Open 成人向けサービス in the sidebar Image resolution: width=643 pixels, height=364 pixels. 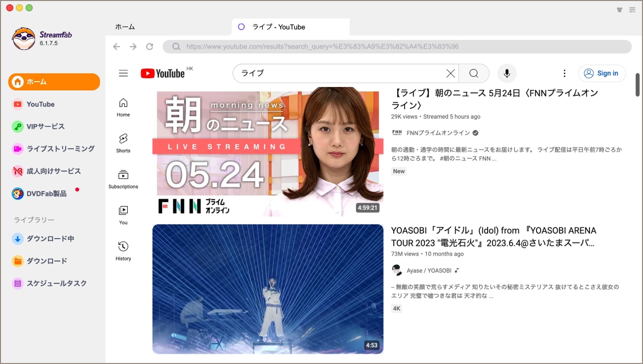(53, 171)
